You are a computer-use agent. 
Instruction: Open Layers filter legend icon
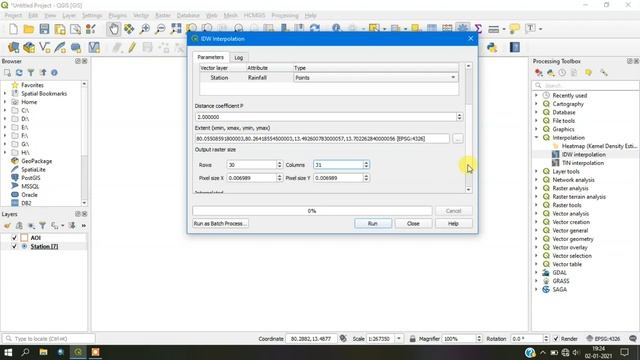pyautogui.click(x=42, y=225)
